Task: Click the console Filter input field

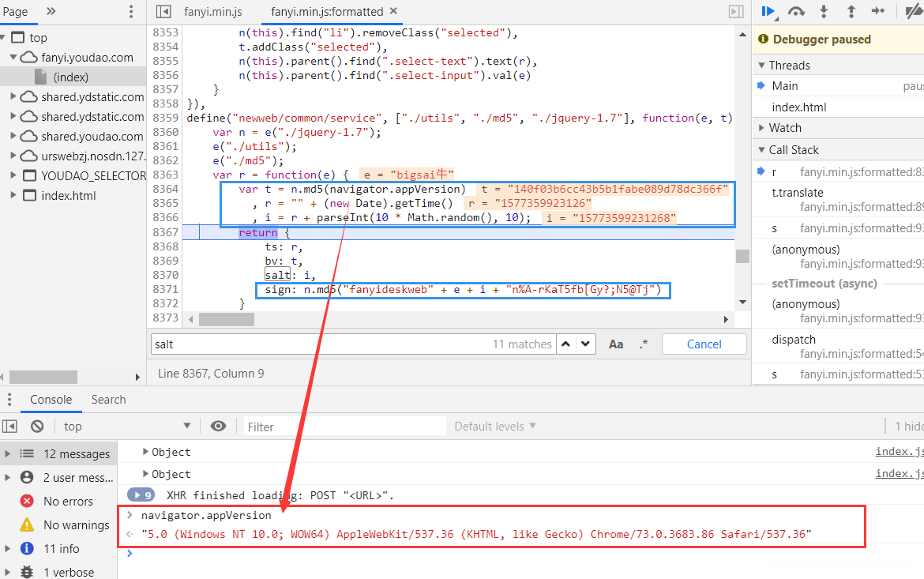Action: [x=344, y=426]
